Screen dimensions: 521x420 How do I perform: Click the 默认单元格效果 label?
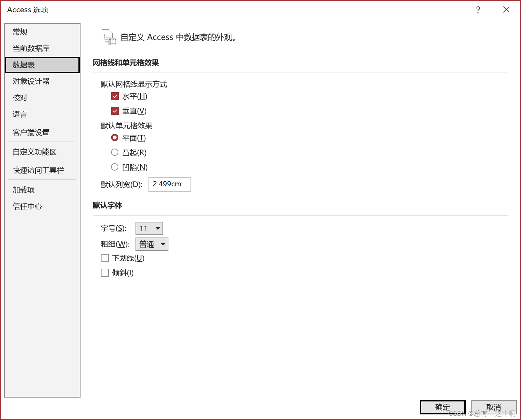126,126
